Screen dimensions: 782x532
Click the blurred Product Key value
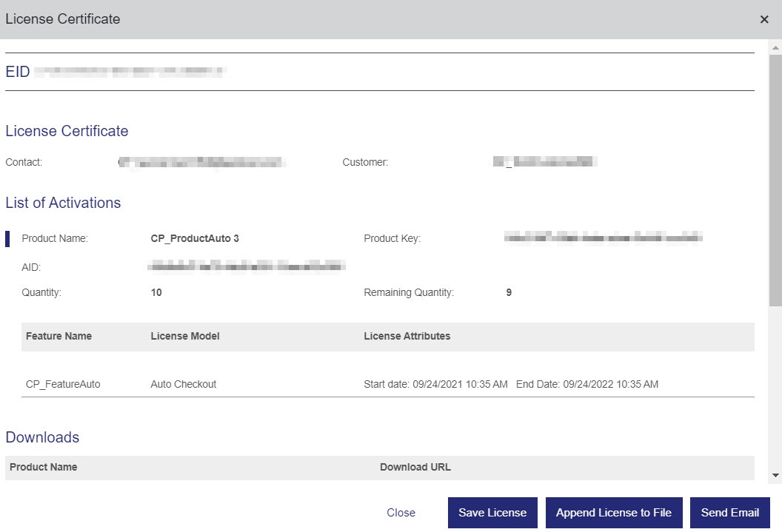click(x=603, y=238)
